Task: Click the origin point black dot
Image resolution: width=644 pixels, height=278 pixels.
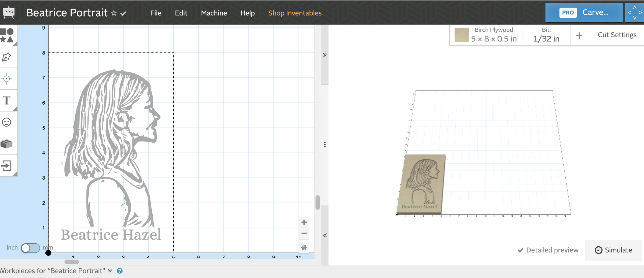Action: click(x=48, y=253)
